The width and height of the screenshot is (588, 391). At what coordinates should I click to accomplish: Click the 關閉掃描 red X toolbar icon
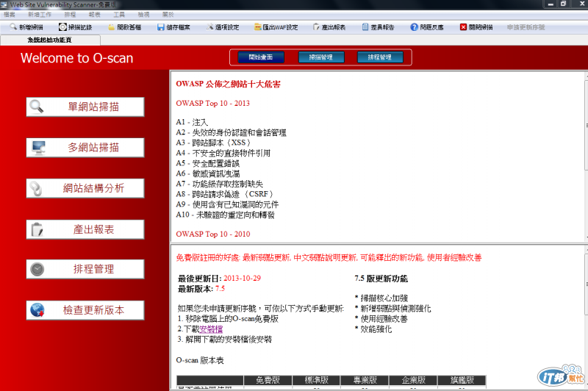(464, 27)
